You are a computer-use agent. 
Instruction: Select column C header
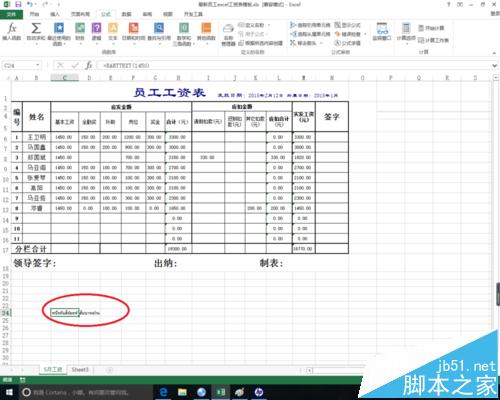coord(65,78)
